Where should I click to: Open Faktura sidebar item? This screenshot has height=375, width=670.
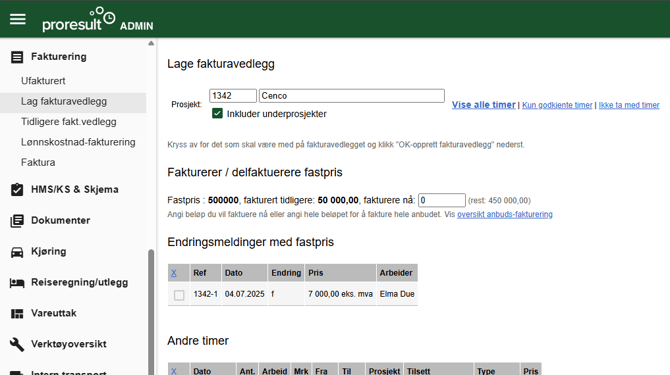(38, 162)
